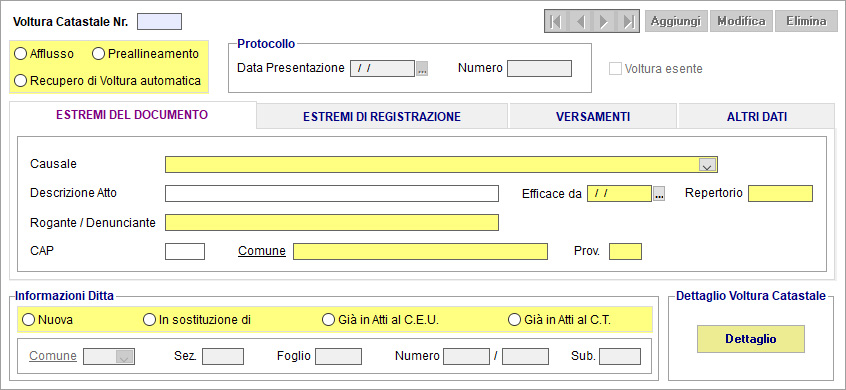This screenshot has height=390, width=846.
Task: Focus the Voltura Catastale Nr. field
Action: (160, 22)
